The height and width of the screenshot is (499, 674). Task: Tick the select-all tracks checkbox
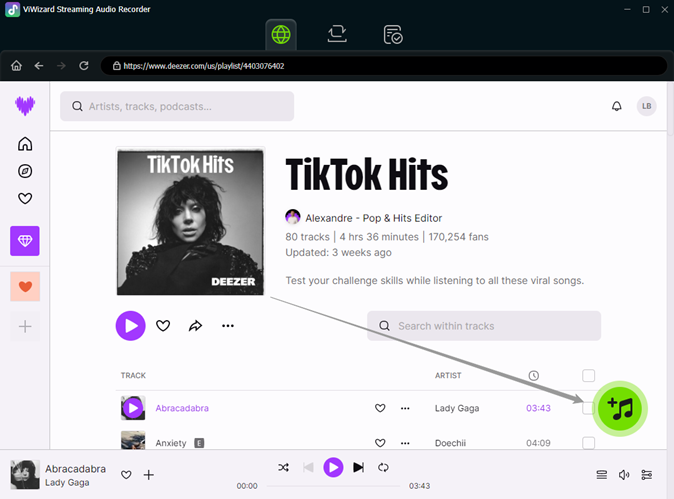pyautogui.click(x=588, y=375)
